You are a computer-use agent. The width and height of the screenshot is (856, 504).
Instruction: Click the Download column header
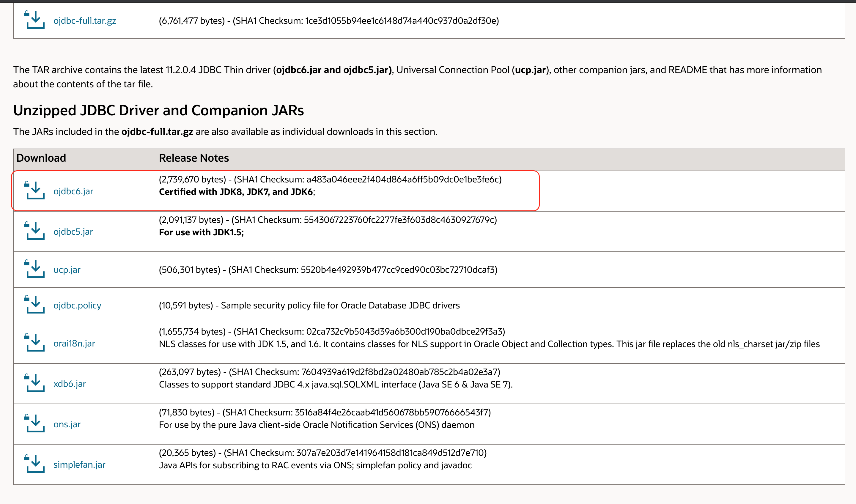pyautogui.click(x=41, y=158)
